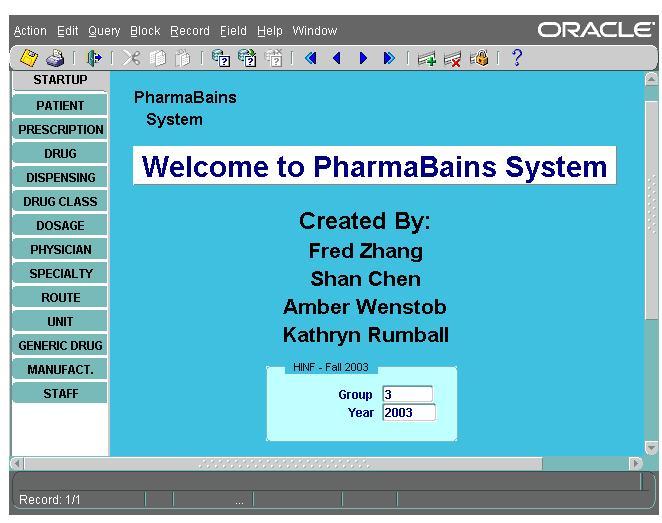Open the DOSAGE form
The width and height of the screenshot is (662, 523).
click(x=60, y=225)
